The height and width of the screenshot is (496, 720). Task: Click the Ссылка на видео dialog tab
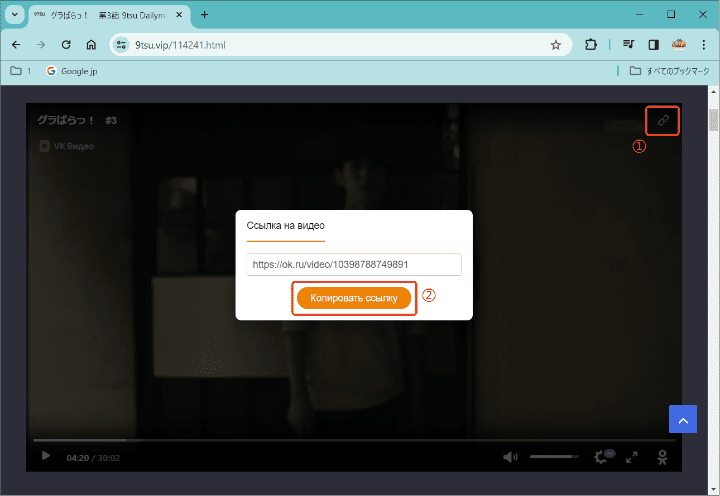286,225
